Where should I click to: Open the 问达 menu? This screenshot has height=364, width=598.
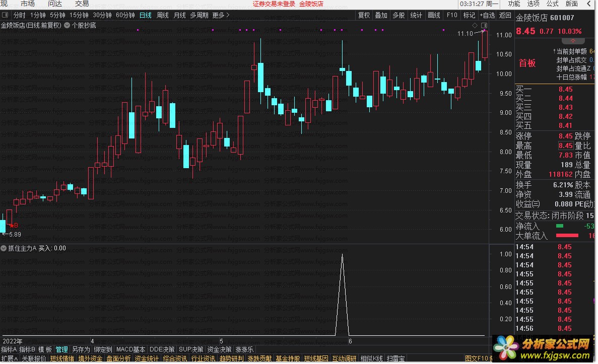[55, 4]
